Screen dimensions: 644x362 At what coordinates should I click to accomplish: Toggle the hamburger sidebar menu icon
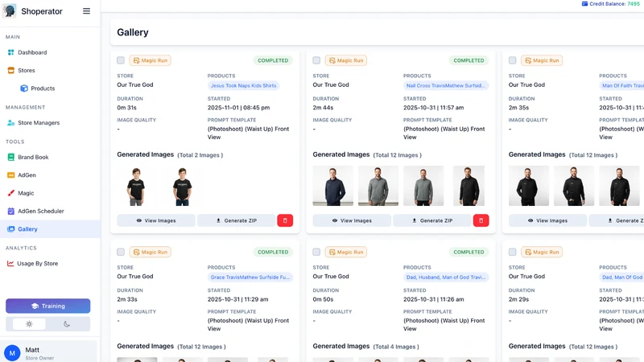click(x=86, y=11)
